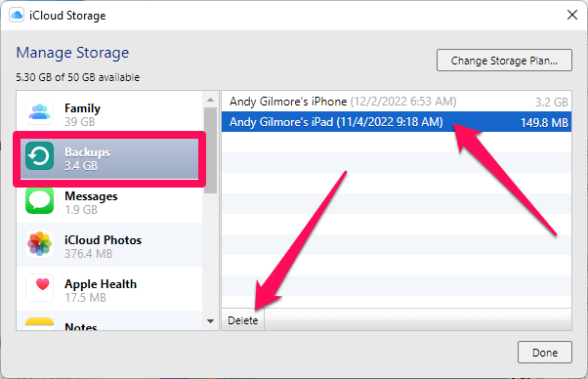Open the Messages speech bubble icon
Image resolution: width=588 pixels, height=379 pixels.
point(39,200)
